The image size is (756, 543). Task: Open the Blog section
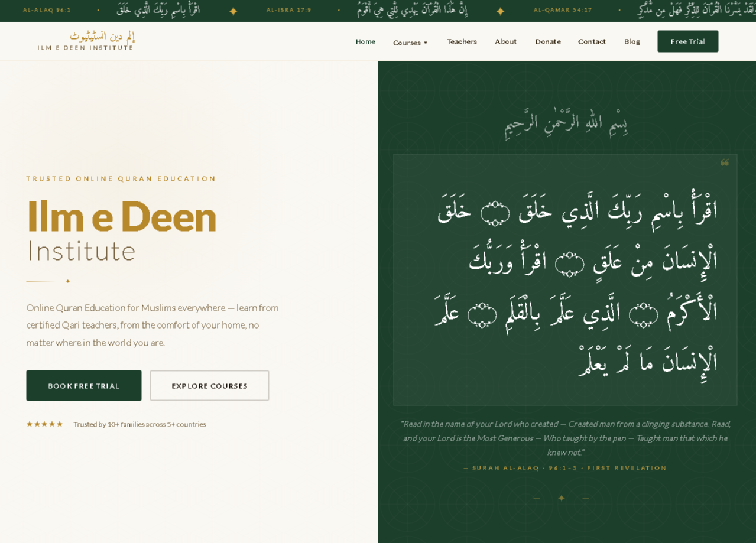(x=632, y=41)
